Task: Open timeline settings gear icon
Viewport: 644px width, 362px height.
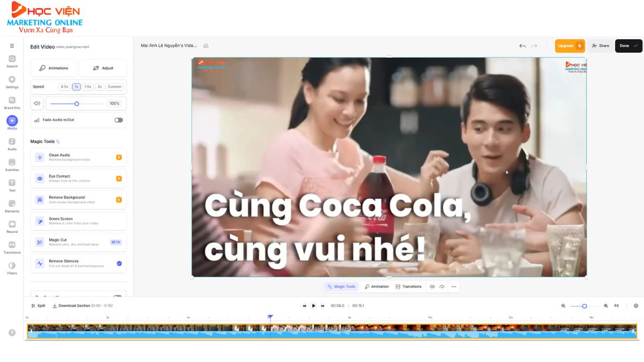Action: [636, 306]
